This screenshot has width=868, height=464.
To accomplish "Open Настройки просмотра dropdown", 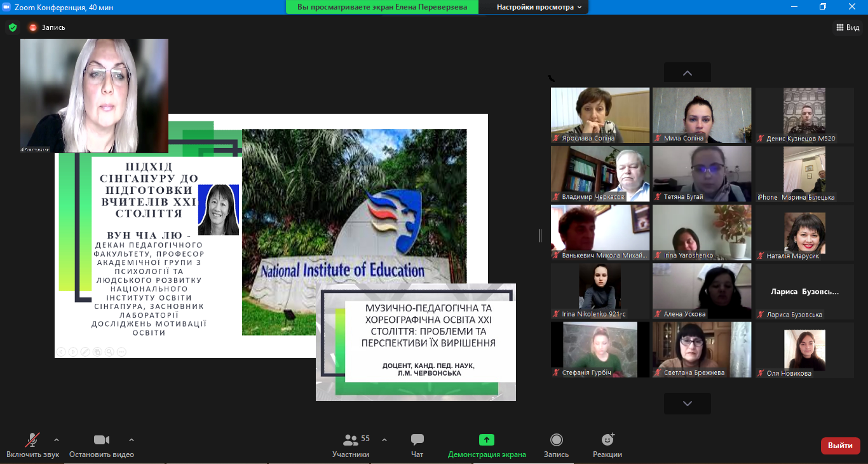I will coord(539,7).
